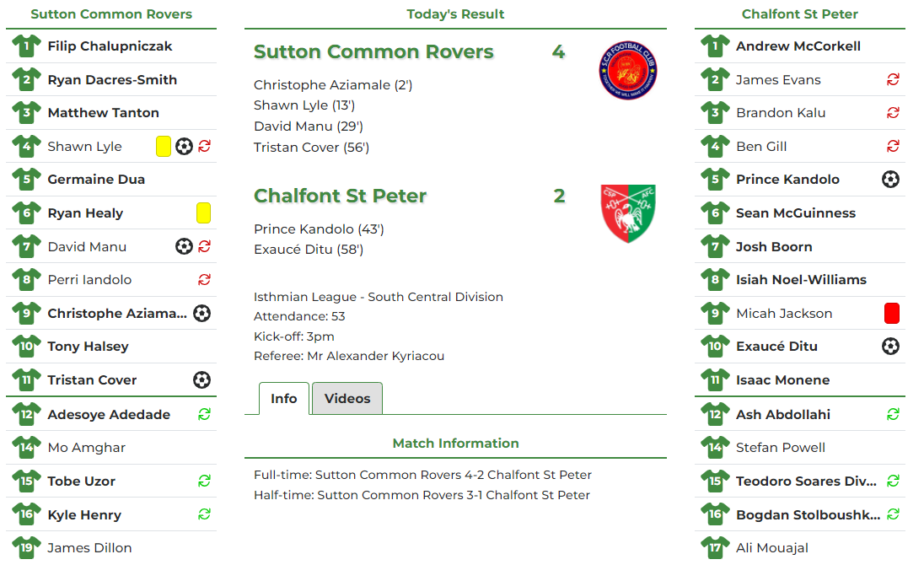Click the substitution arrows next to Perri Iandolo

(x=203, y=279)
